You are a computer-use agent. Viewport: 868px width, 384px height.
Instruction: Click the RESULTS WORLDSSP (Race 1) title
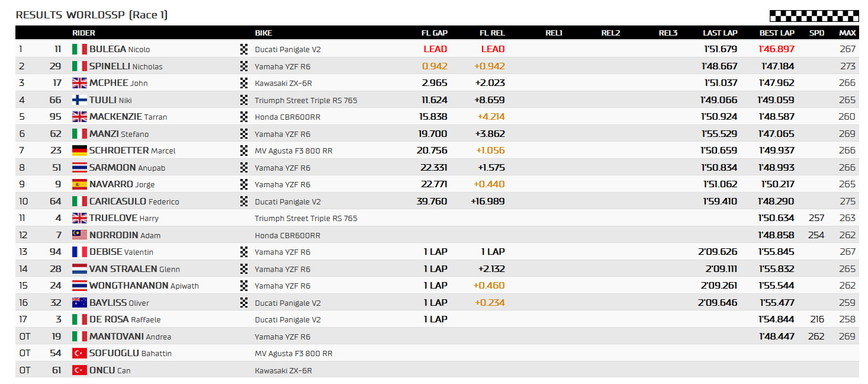coord(92,15)
